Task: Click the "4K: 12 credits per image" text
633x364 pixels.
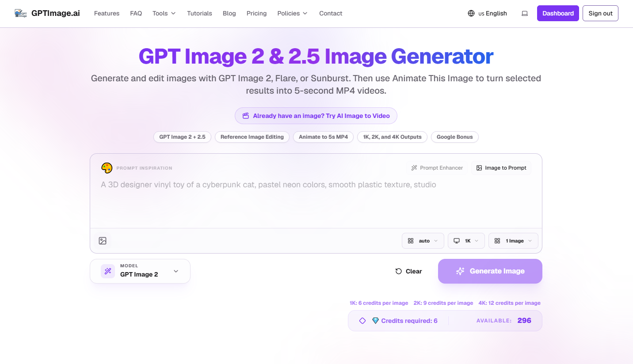Action: [509, 303]
